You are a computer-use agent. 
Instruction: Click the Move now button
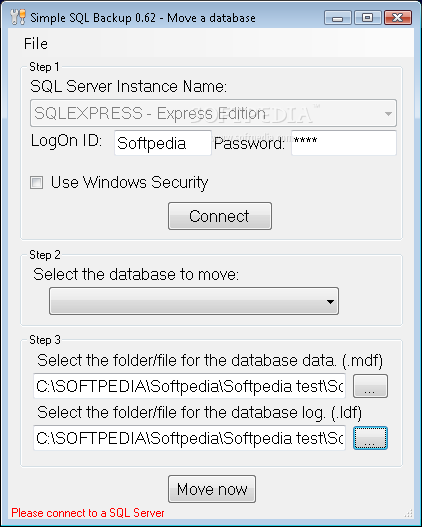pyautogui.click(x=212, y=489)
